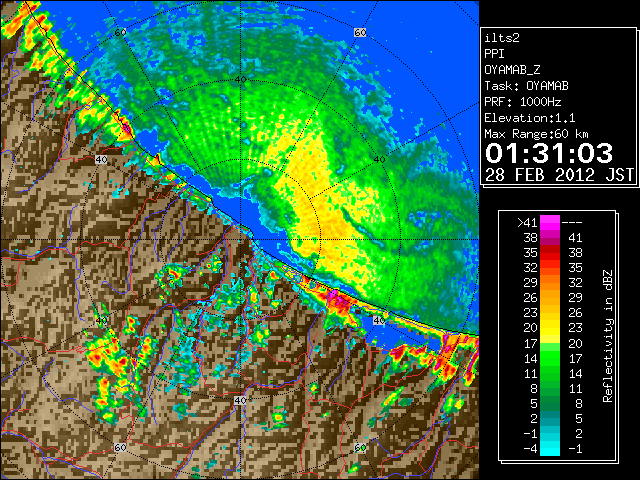This screenshot has height=480, width=640.
Task: Pick the teal swatch beside left 2 label
Action: coord(550,418)
